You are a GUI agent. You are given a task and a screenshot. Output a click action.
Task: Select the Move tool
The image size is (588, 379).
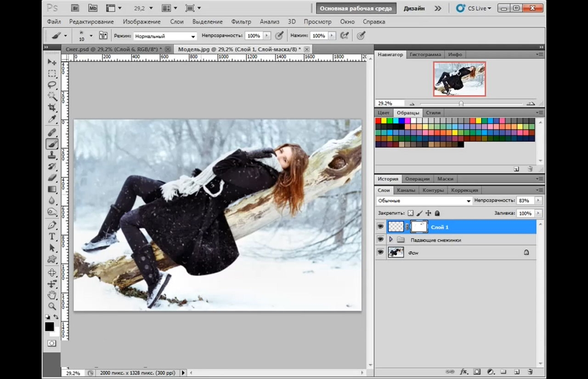pos(52,62)
